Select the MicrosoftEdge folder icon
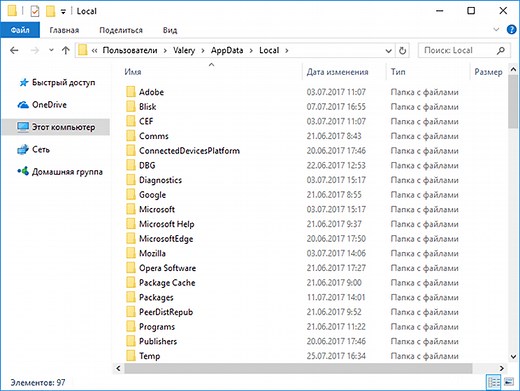 (x=131, y=239)
